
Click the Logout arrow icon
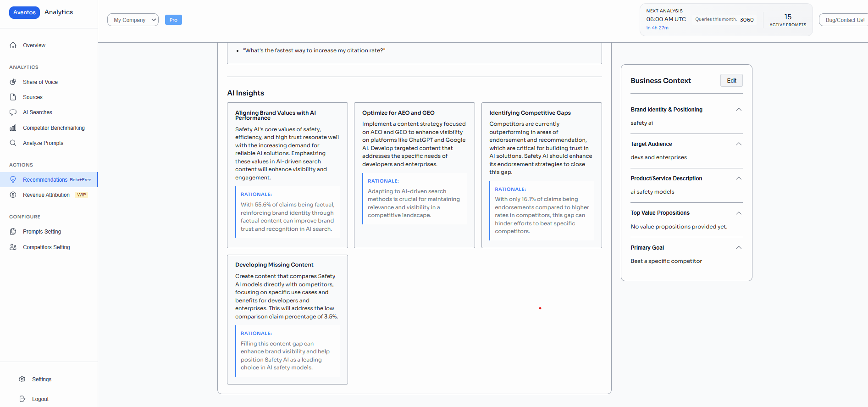[22, 399]
